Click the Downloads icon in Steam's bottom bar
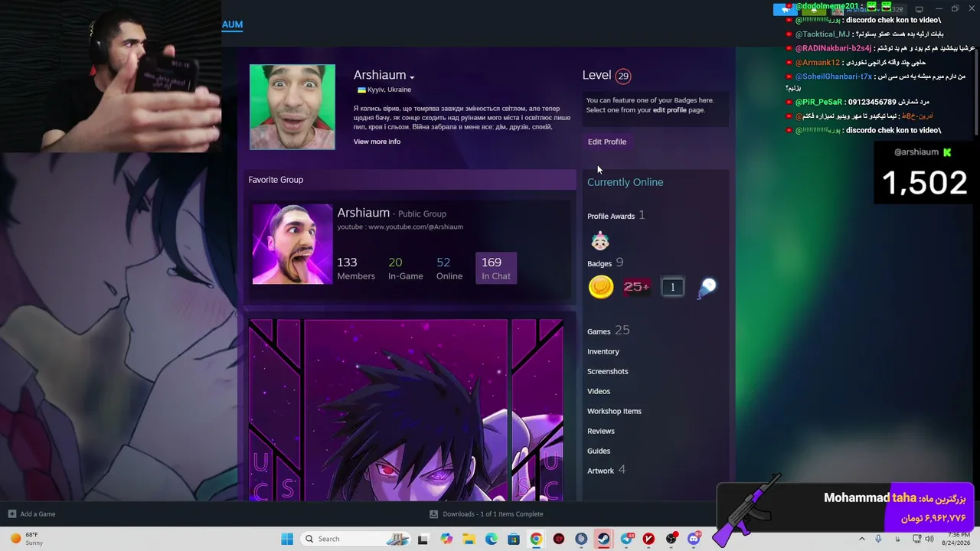The image size is (980, 551). (x=433, y=514)
